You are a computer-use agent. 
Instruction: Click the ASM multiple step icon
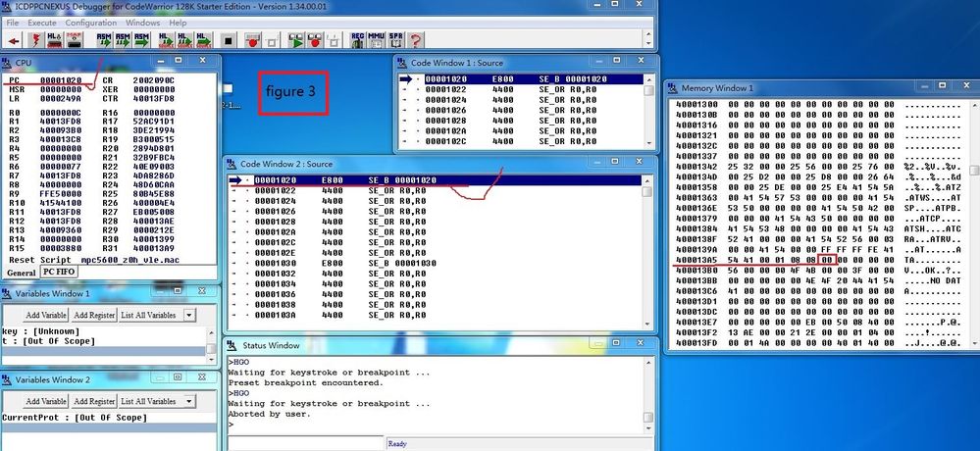[123, 40]
